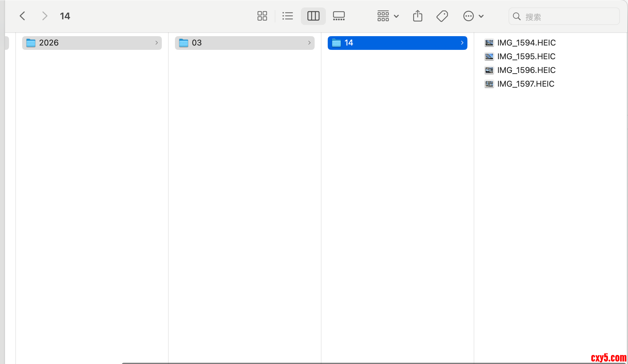Open the more actions ellipsis menu
Screen dimensions: 628x364
tap(473, 16)
